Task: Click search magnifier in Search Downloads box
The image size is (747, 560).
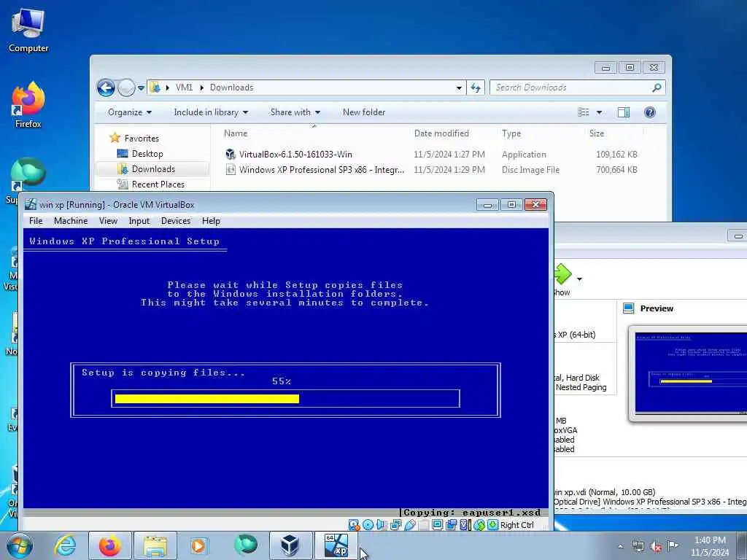Action: (657, 87)
